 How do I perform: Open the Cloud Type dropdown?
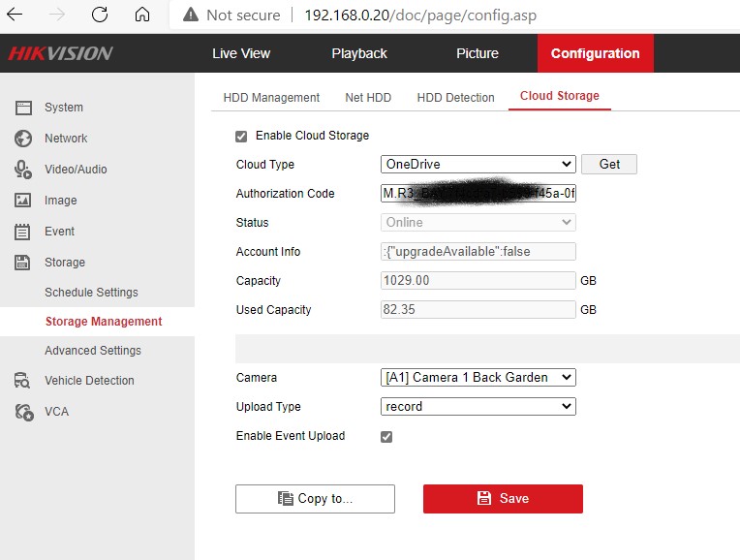(478, 165)
